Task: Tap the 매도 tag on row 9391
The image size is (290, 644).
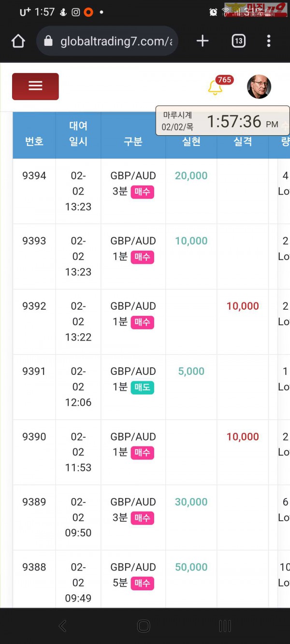Action: click(x=143, y=387)
